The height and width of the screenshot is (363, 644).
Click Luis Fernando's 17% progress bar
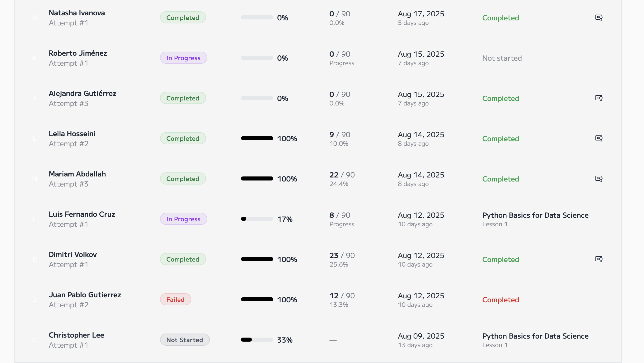click(x=257, y=219)
